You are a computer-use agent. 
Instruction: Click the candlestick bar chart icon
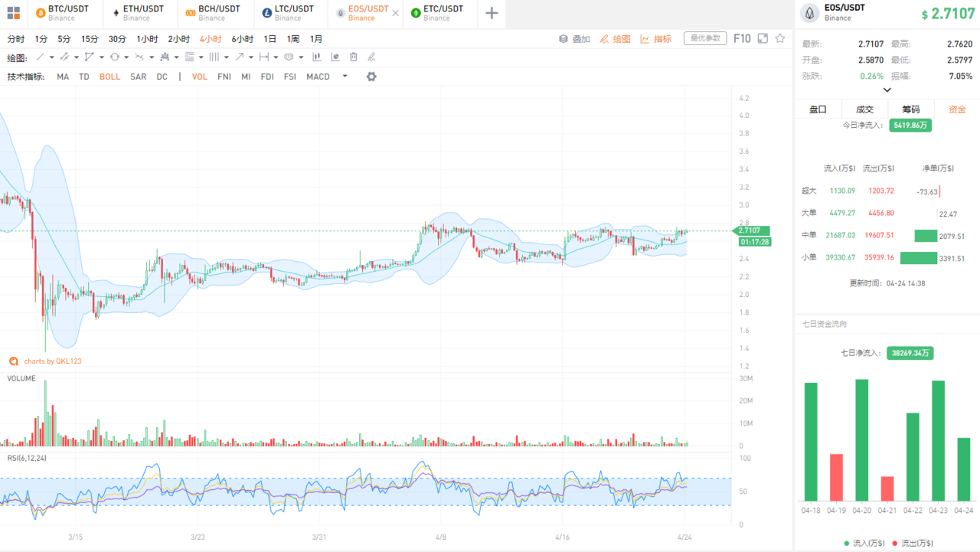(x=316, y=57)
